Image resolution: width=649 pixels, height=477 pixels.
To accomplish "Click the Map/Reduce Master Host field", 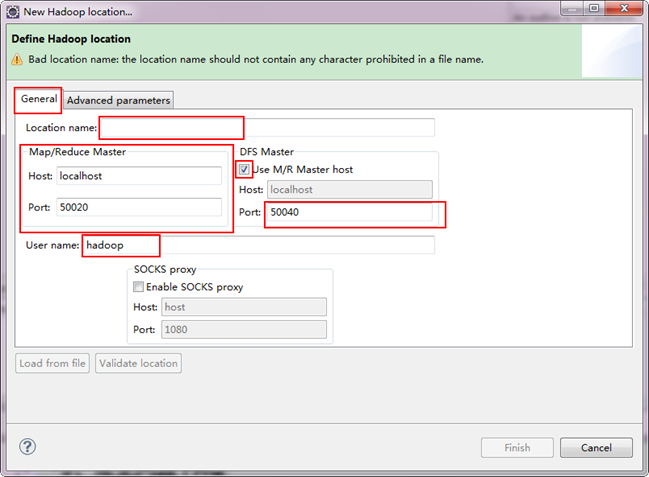I will coord(139,176).
